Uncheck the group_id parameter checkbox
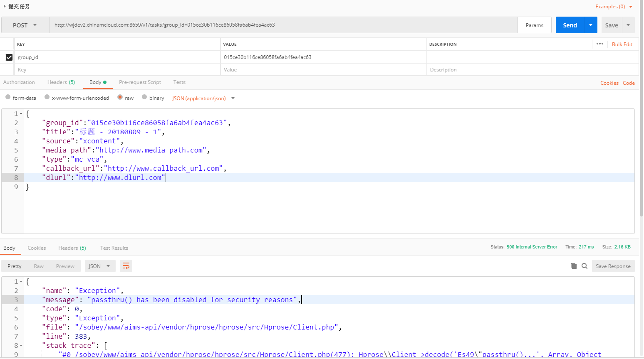This screenshot has width=644, height=359. (9, 57)
